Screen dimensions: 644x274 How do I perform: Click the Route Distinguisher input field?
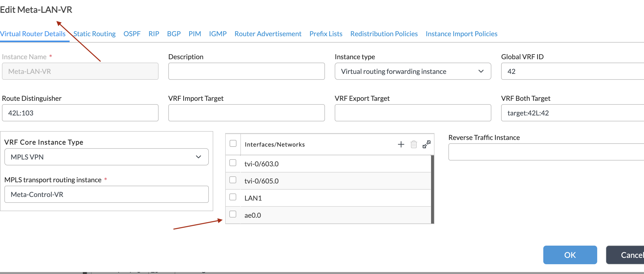80,113
